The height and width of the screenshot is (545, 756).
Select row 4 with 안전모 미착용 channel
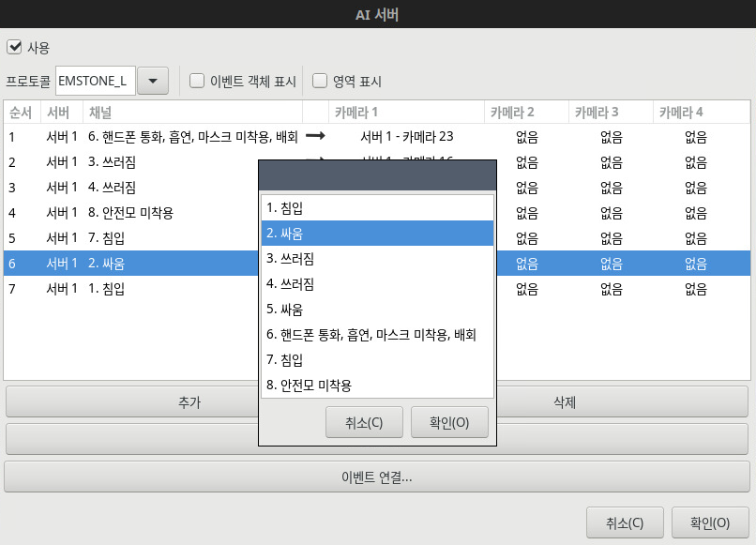[129, 213]
